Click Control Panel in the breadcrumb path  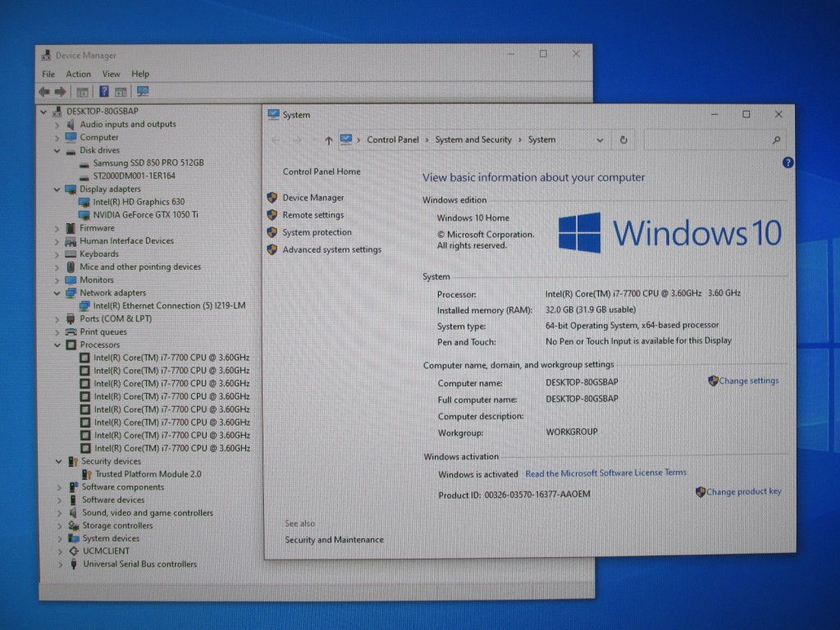393,139
